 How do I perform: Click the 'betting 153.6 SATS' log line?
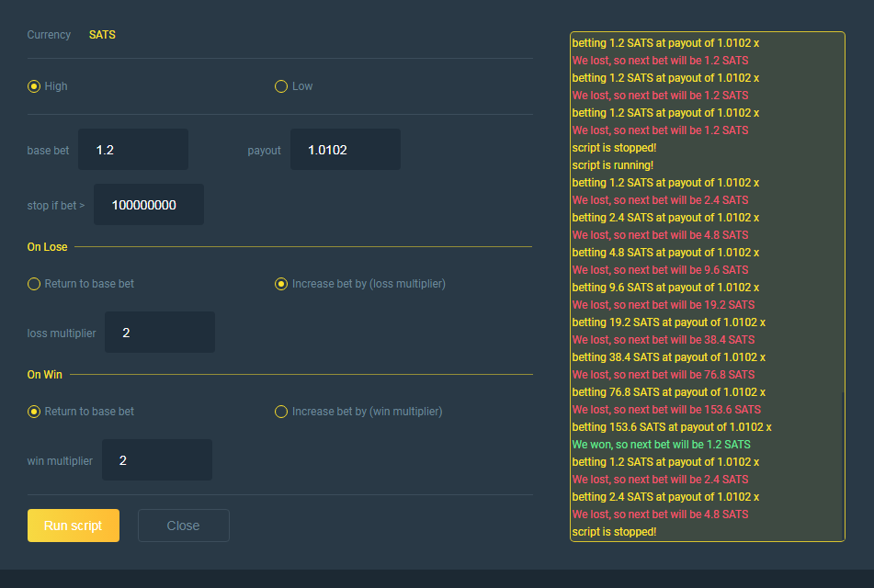tap(671, 427)
